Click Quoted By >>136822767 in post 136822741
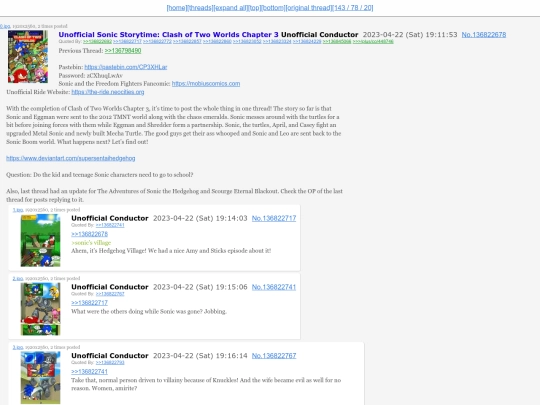Image resolution: width=540 pixels, height=405 pixels. coord(110,294)
